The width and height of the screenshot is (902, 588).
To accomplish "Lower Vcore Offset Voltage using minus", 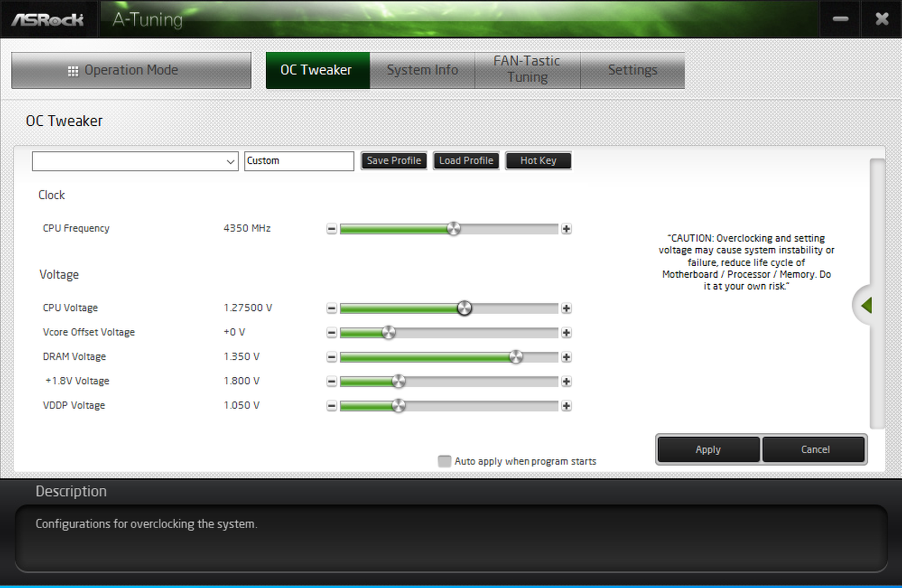I will (332, 333).
